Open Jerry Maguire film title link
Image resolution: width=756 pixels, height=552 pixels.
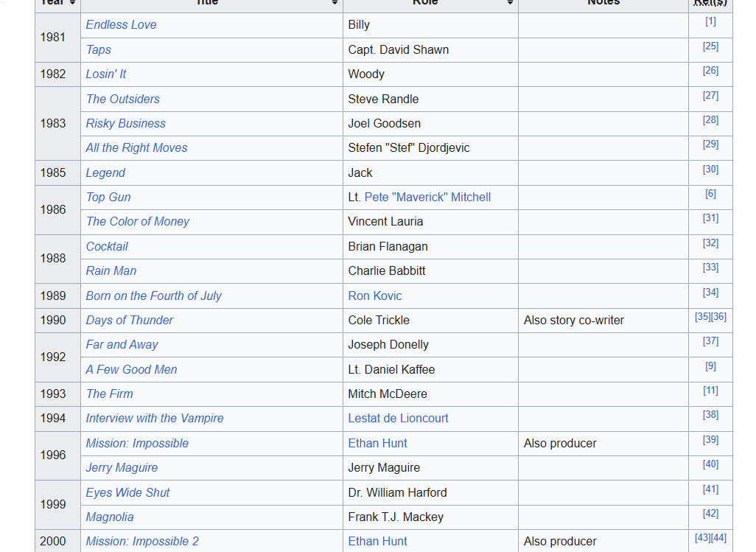point(122,467)
